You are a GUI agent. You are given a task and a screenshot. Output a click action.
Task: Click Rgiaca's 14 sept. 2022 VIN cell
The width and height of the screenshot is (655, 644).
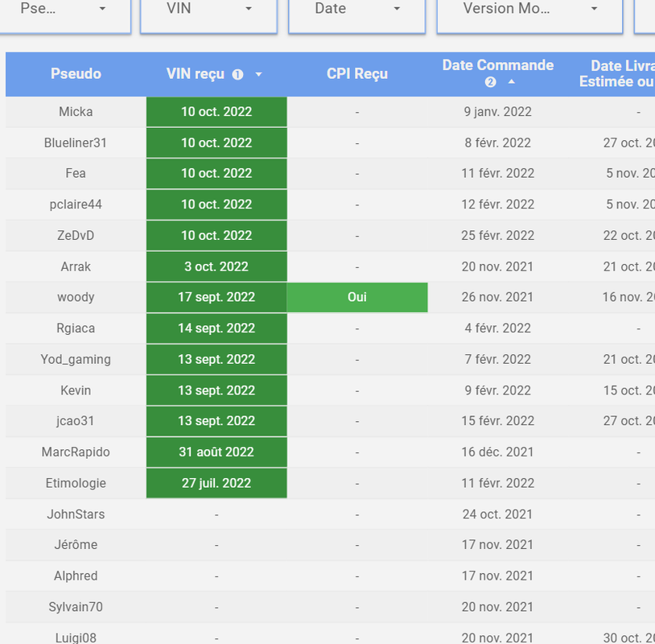[216, 328]
